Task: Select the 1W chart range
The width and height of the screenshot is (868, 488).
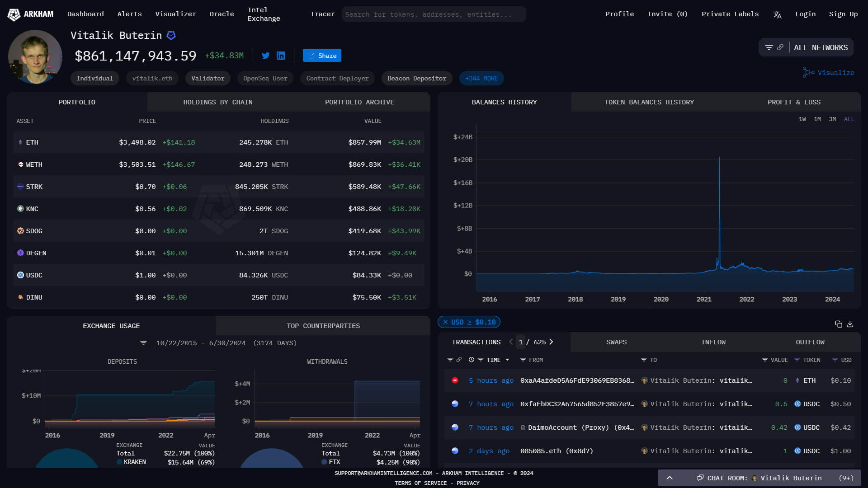Action: tap(802, 119)
